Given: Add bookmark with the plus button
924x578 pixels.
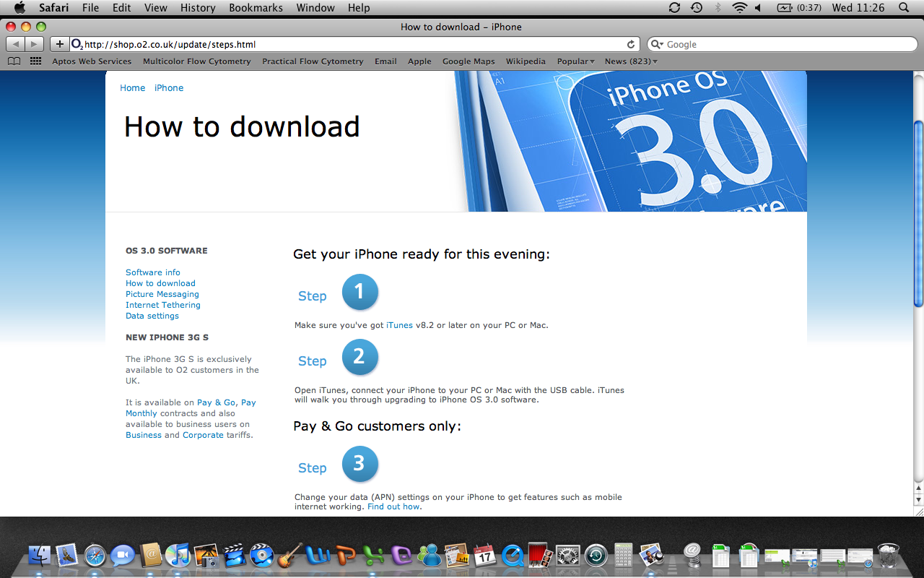Looking at the screenshot, I should point(60,44).
